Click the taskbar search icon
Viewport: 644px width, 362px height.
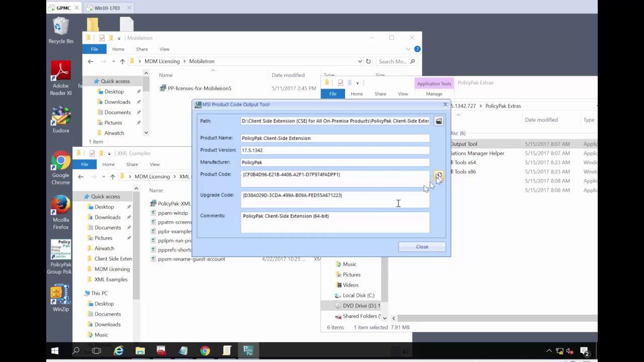76,351
